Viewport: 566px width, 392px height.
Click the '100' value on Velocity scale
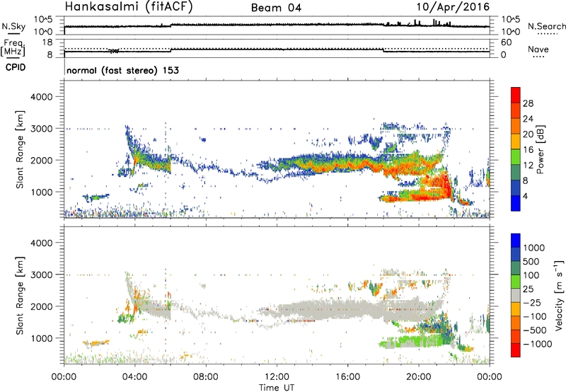[x=531, y=275]
